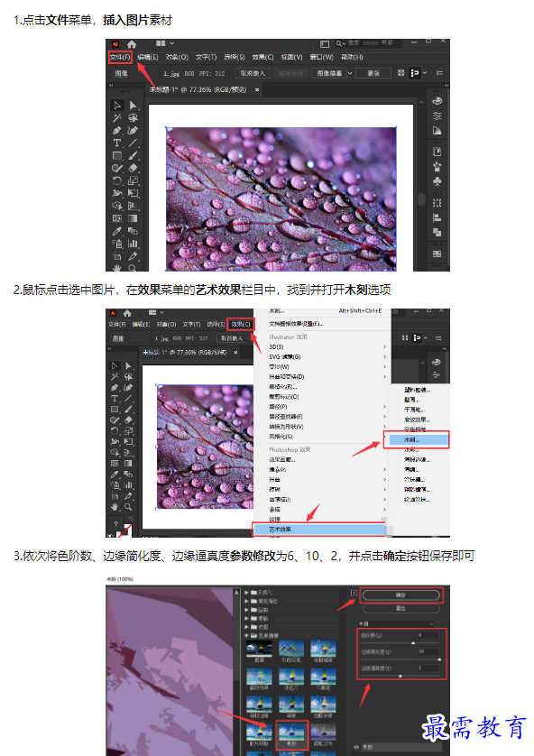Image resolution: width=534 pixels, height=756 pixels.
Task: Click the 复位 button in the gallery dialog
Action: [401, 608]
